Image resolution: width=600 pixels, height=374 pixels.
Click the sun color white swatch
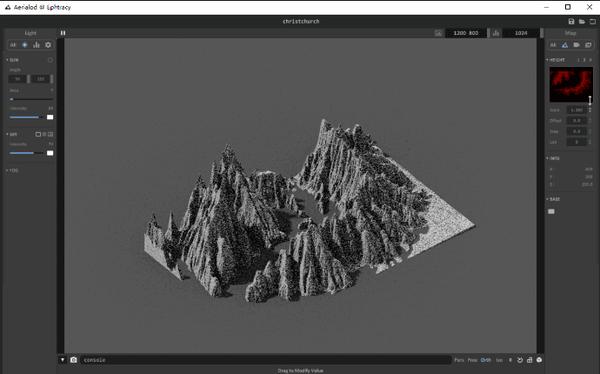click(x=50, y=117)
